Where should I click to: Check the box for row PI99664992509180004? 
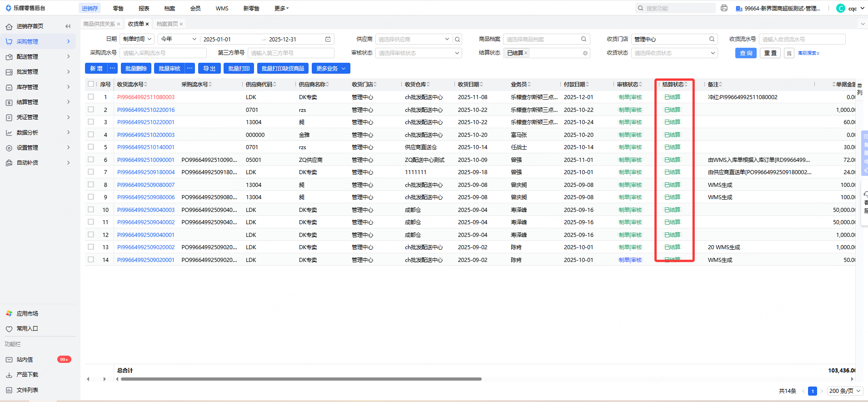(91, 172)
